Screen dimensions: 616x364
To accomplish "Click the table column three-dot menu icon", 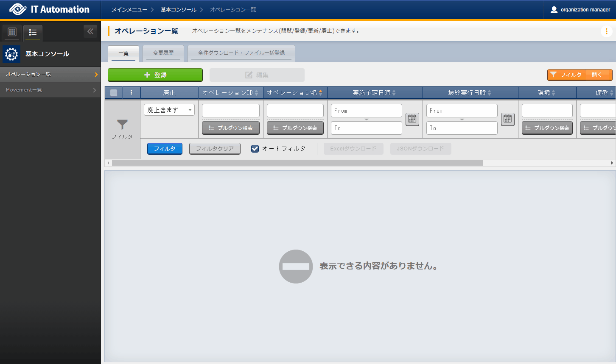I will 132,92.
